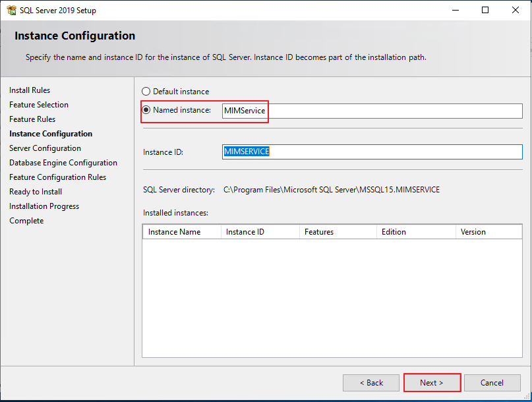This screenshot has width=532, height=402.
Task: Close the SQL Server Setup window
Action: click(x=515, y=10)
